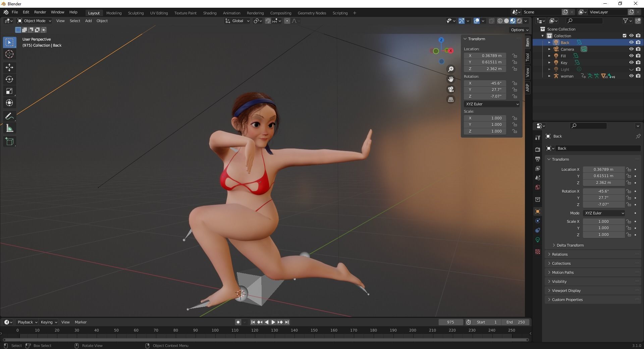644x349 pixels.
Task: Play the animation forward
Action: point(273,322)
